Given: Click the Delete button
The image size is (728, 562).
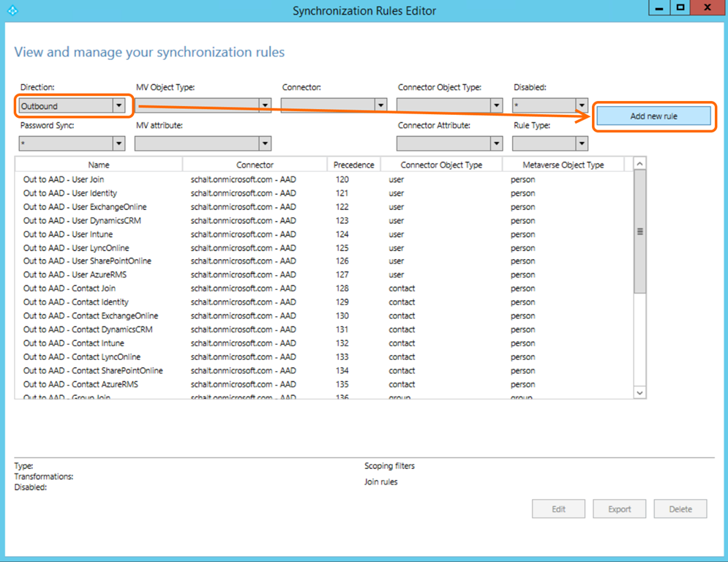Looking at the screenshot, I should tap(680, 509).
